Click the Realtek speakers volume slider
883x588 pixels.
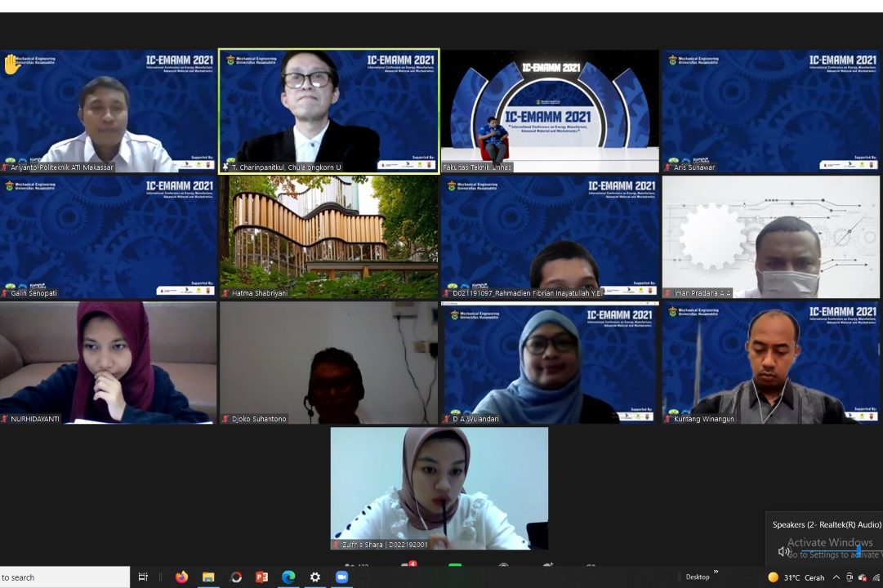tap(857, 551)
